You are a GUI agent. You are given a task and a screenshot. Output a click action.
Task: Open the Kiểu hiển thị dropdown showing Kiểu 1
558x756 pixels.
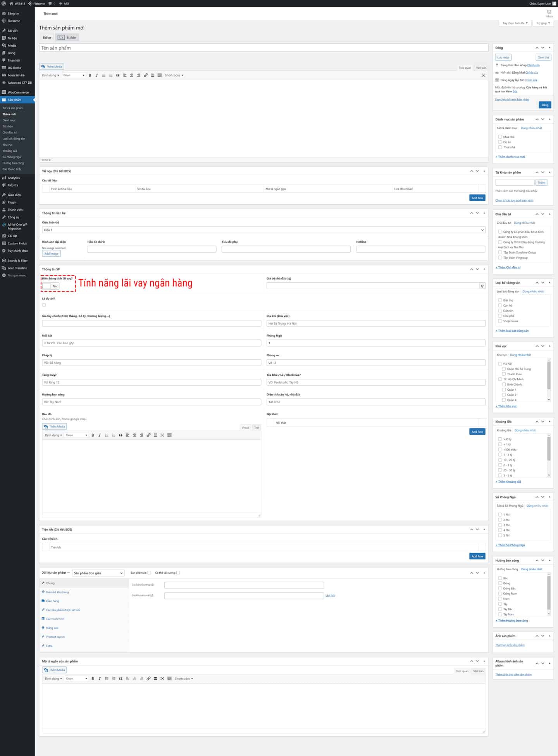tap(263, 230)
